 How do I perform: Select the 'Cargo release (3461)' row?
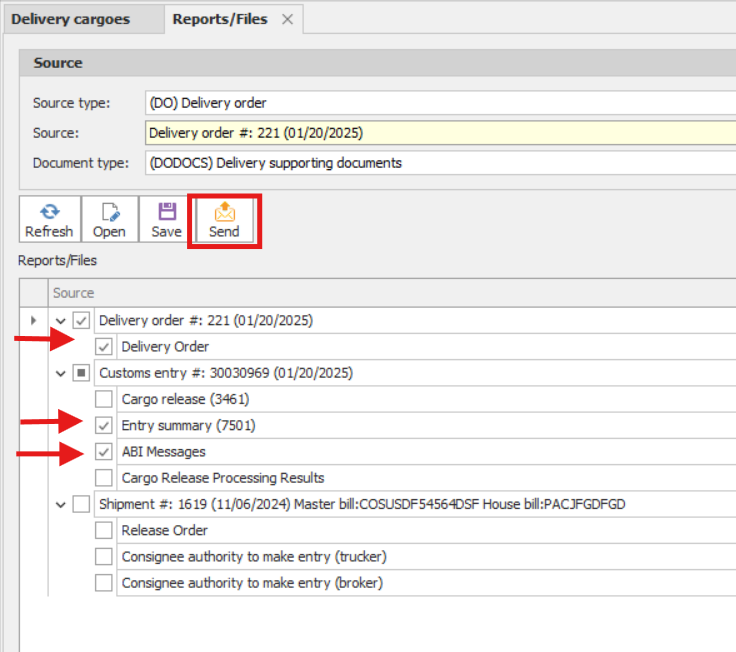pyautogui.click(x=426, y=399)
